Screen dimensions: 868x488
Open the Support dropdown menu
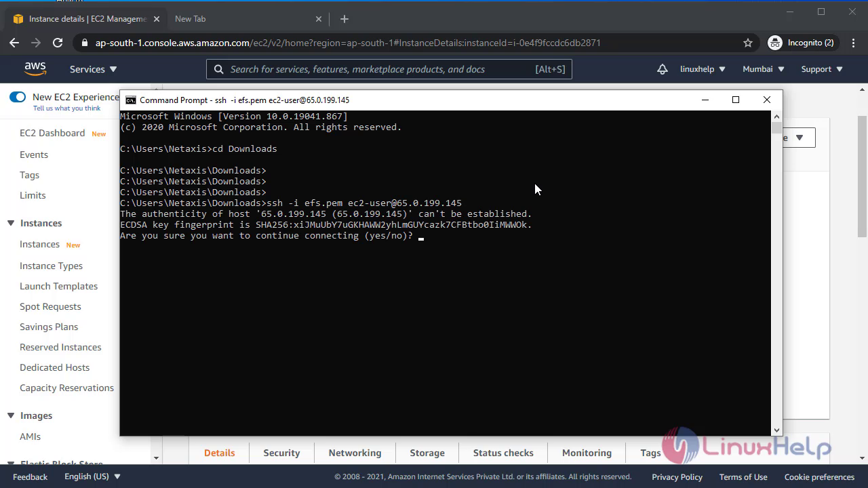click(x=822, y=69)
